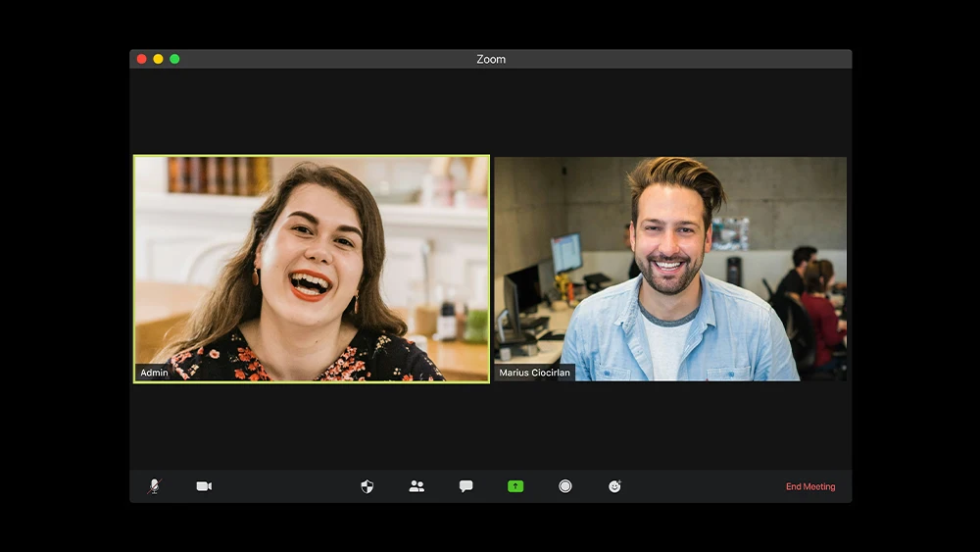Click the Zoom window title text

(x=491, y=59)
